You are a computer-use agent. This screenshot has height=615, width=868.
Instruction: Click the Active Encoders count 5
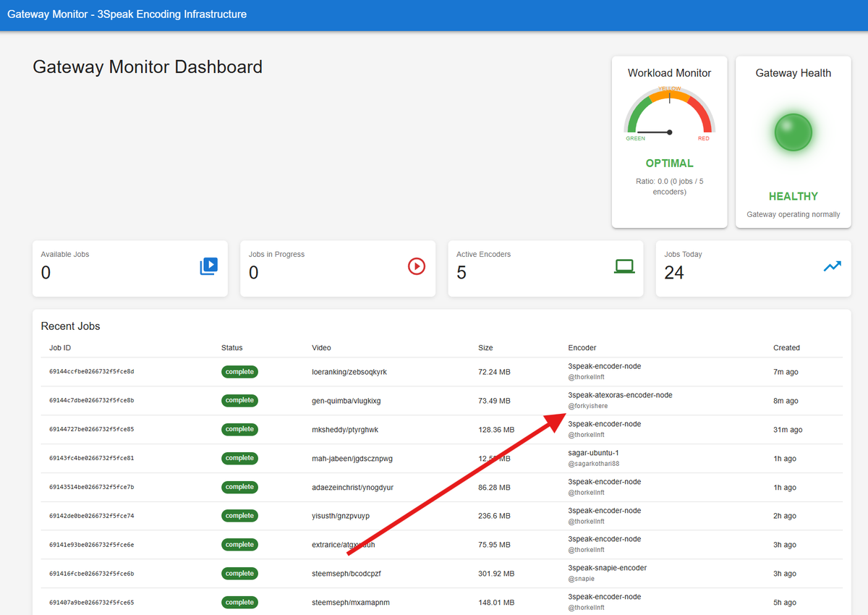461,273
